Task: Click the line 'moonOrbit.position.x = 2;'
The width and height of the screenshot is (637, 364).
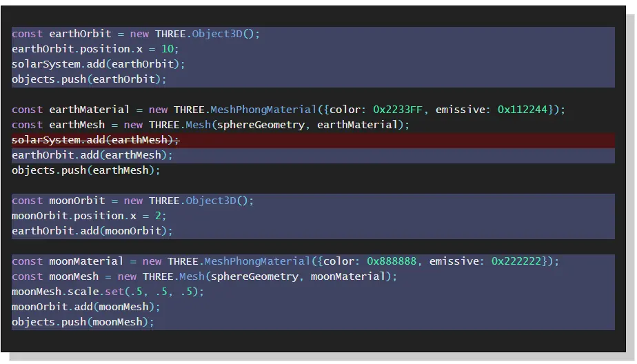Action: [89, 216]
